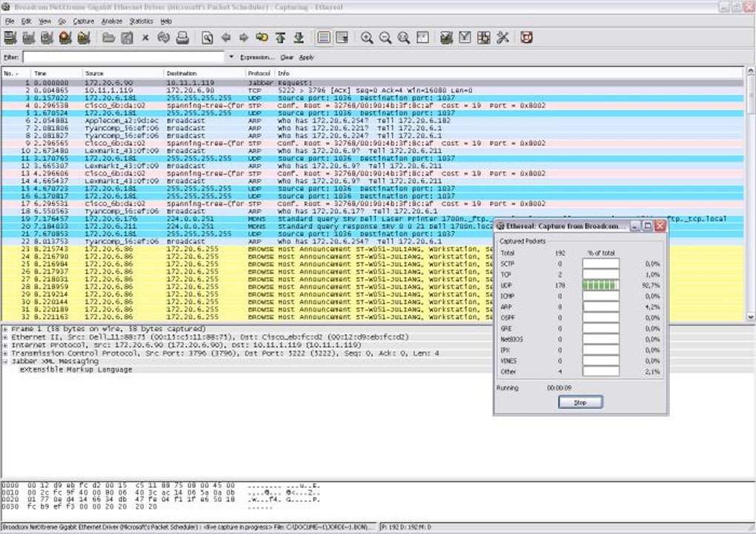The image size is (756, 534).
Task: Sort by the Time column header
Action: coord(56,73)
